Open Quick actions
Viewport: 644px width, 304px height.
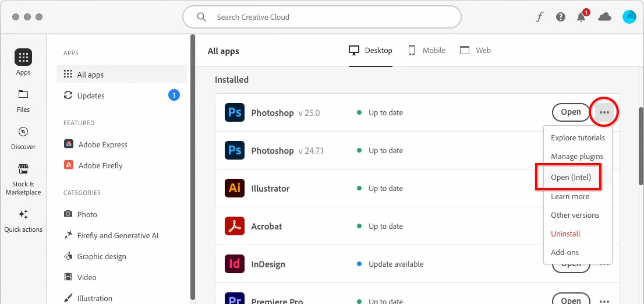(23, 221)
